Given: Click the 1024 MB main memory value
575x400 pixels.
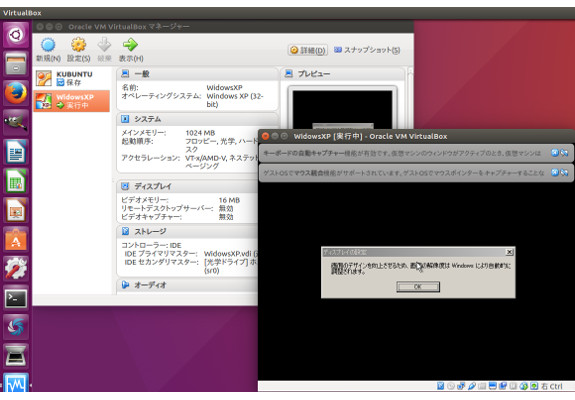Looking at the screenshot, I should (200, 133).
